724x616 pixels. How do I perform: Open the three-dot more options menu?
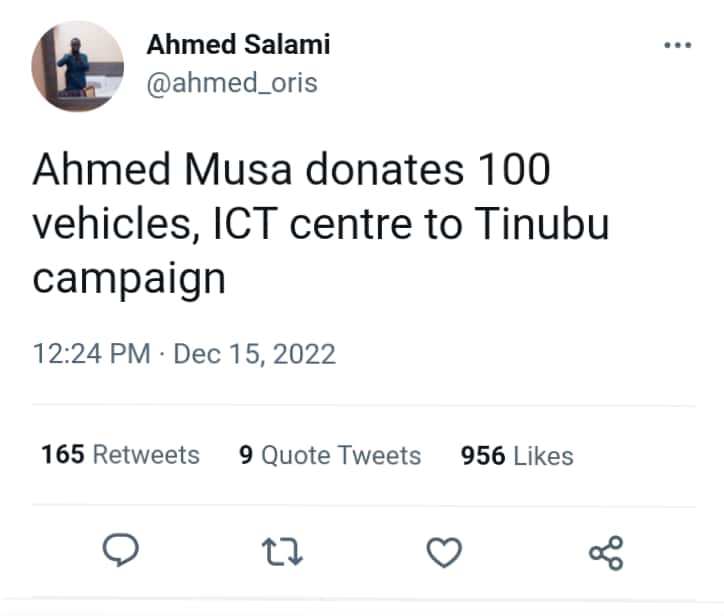click(677, 45)
